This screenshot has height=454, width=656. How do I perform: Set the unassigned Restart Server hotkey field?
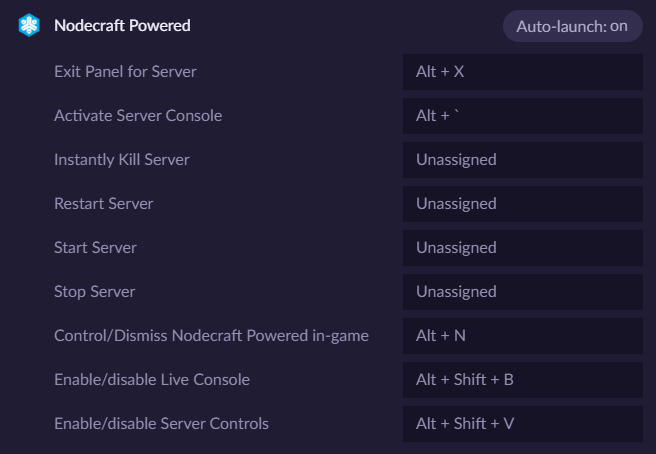pos(523,204)
